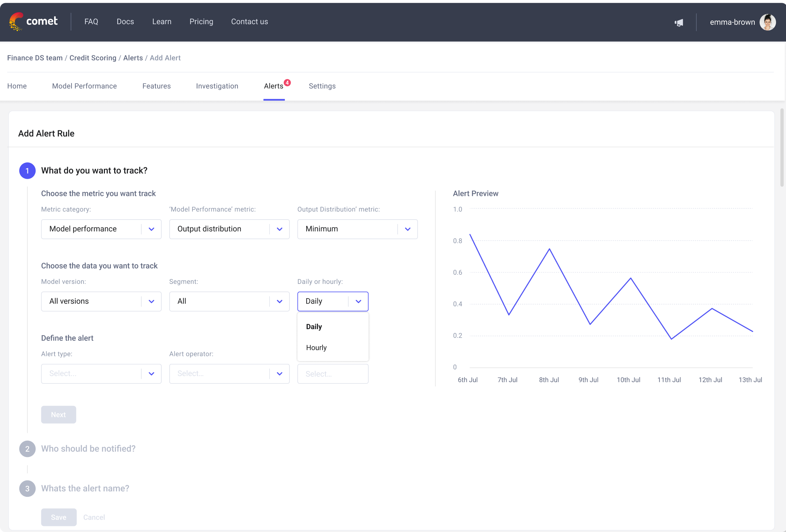786x532 pixels.
Task: Expand the Who should be notified step
Action: [x=88, y=448]
